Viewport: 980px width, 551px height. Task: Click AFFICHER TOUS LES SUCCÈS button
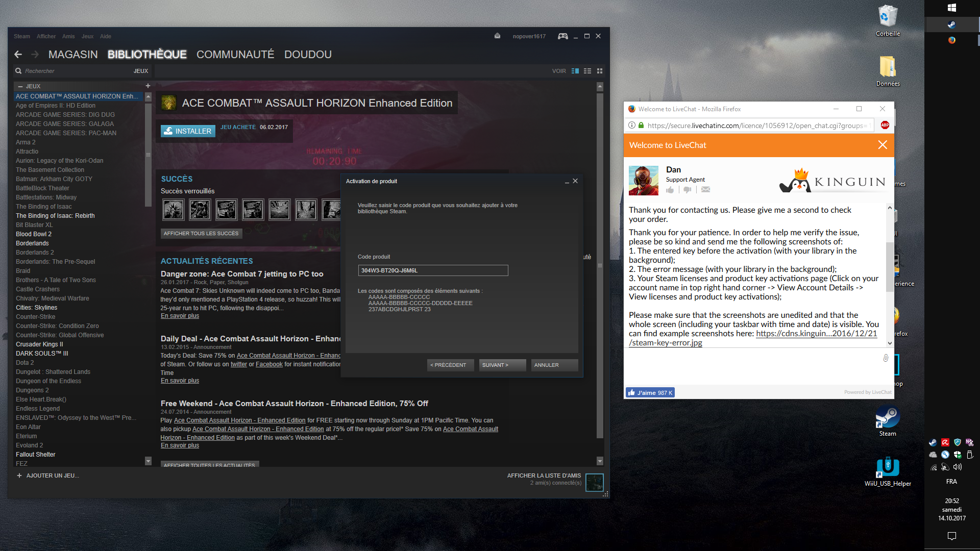coord(201,233)
